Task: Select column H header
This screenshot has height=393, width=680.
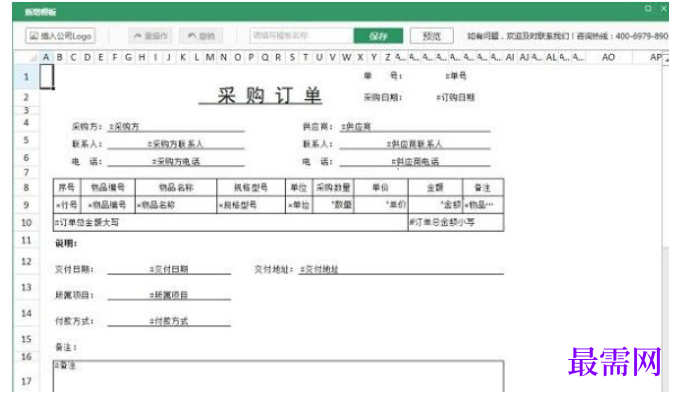Action: 142,57
